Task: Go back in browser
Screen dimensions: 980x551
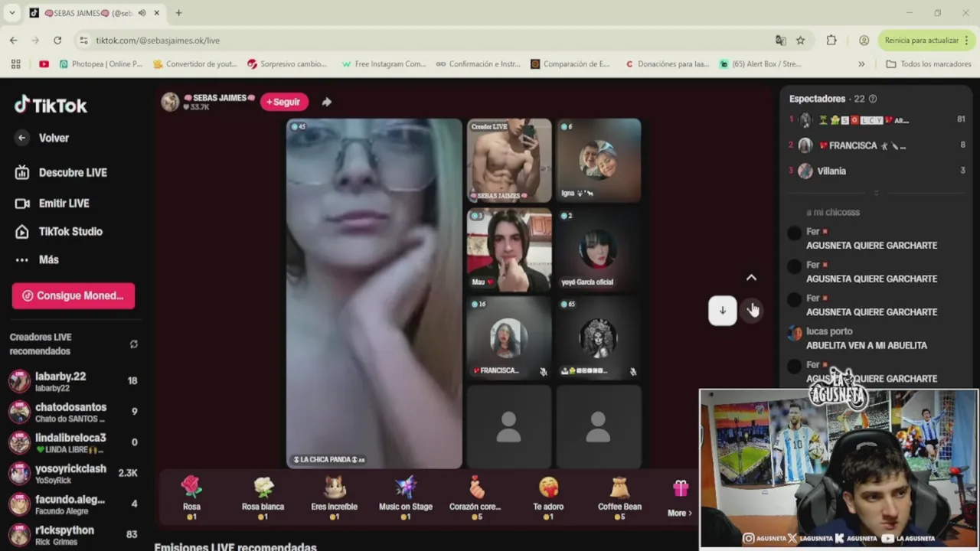Action: pyautogui.click(x=14, y=41)
